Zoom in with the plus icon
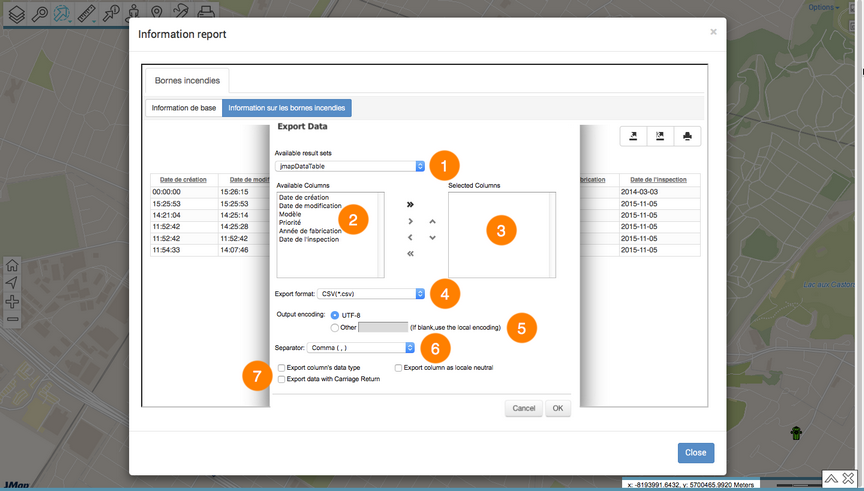The height and width of the screenshot is (491, 864). click(12, 301)
